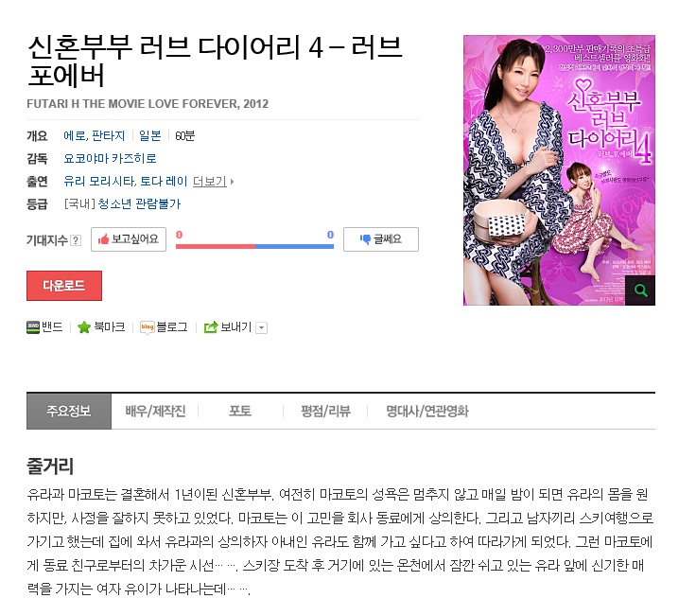This screenshot has height=616, width=696.
Task: Click the 기대지수 help question mark
Action: pyautogui.click(x=76, y=240)
